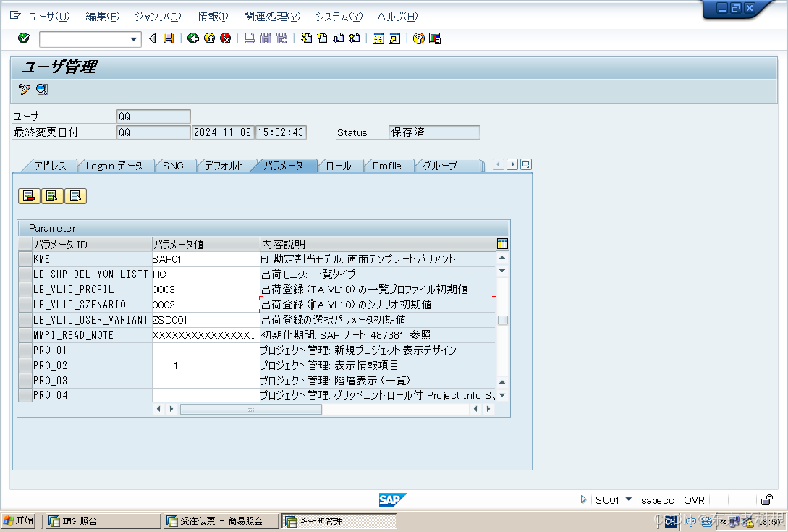Click the delete row button in parameter toolbar
The height and width of the screenshot is (532, 788).
pyautogui.click(x=29, y=196)
